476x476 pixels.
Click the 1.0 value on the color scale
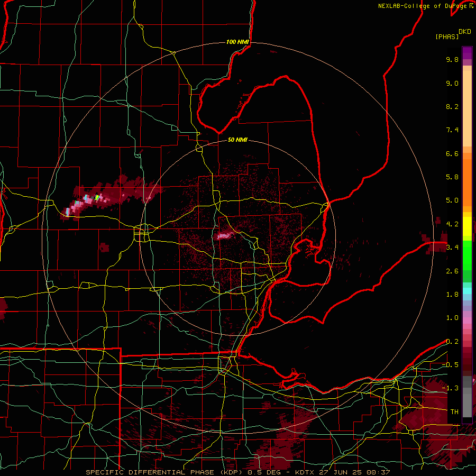[452, 318]
